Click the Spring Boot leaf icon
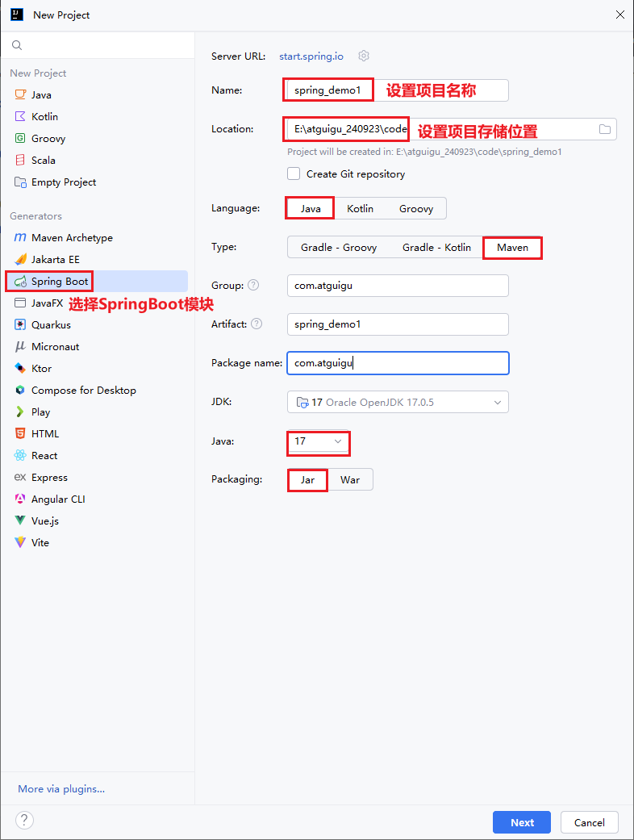This screenshot has height=840, width=634. click(20, 282)
